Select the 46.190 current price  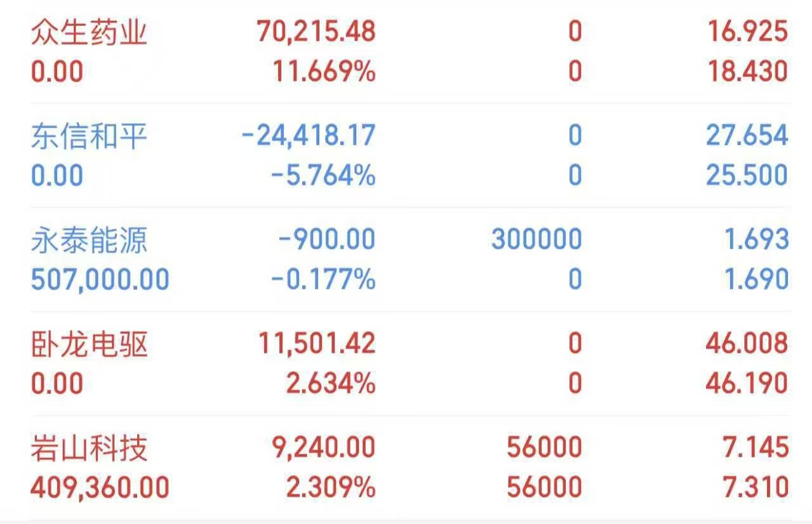click(x=747, y=383)
